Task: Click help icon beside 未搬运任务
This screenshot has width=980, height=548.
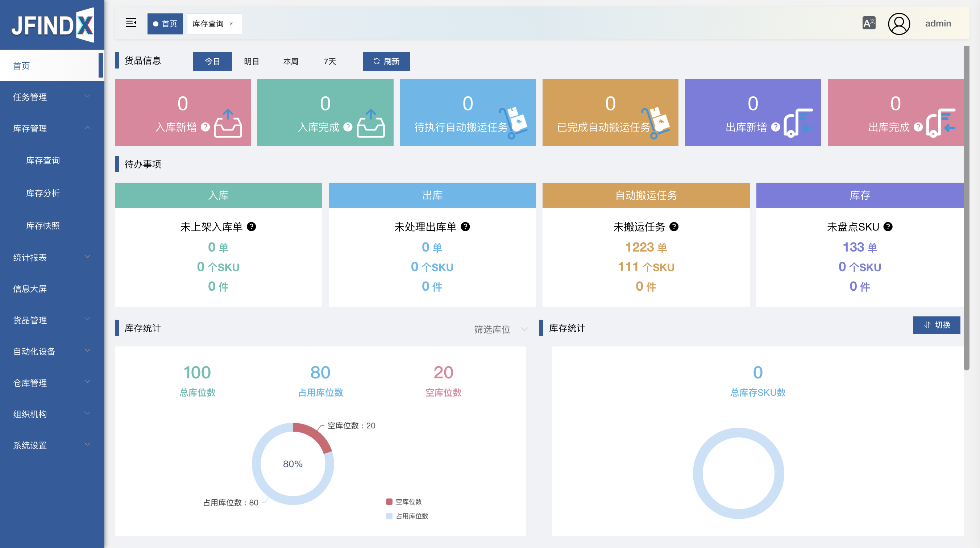Action: tap(674, 227)
